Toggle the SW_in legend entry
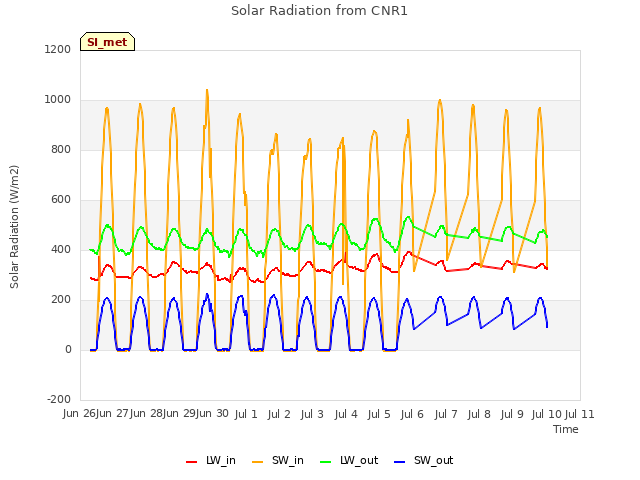Image resolution: width=640 pixels, height=480 pixels. click(278, 460)
